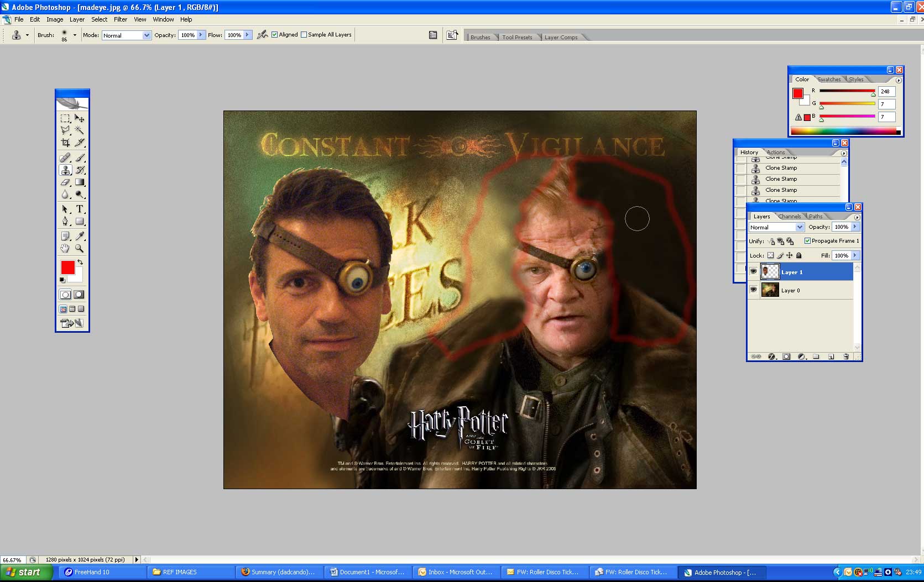Select the Notes tool
The width and height of the screenshot is (924, 582).
(x=65, y=237)
